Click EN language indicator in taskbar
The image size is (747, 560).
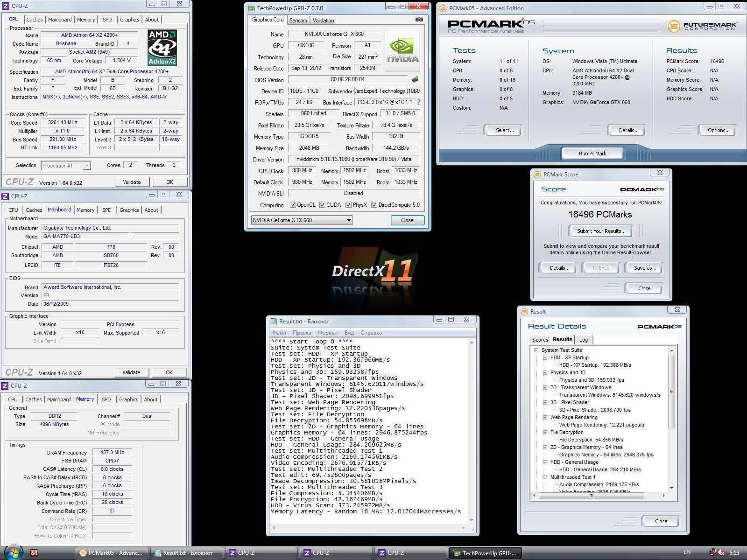coord(687,553)
